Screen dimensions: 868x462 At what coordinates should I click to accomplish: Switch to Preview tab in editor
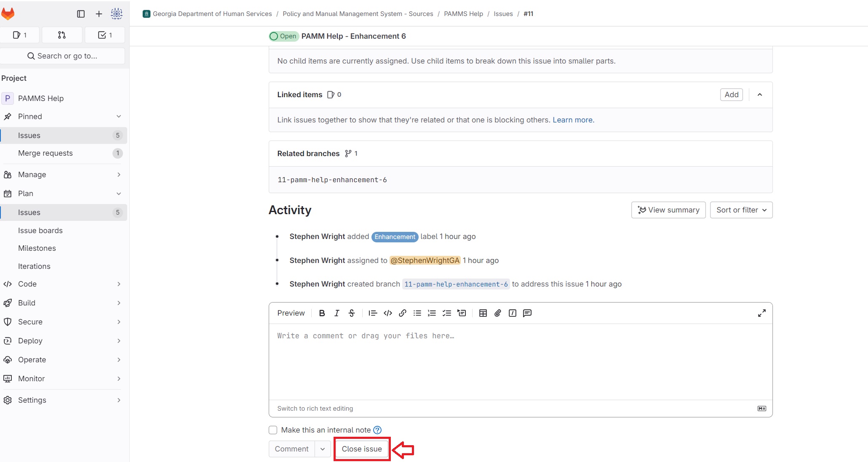[291, 313]
